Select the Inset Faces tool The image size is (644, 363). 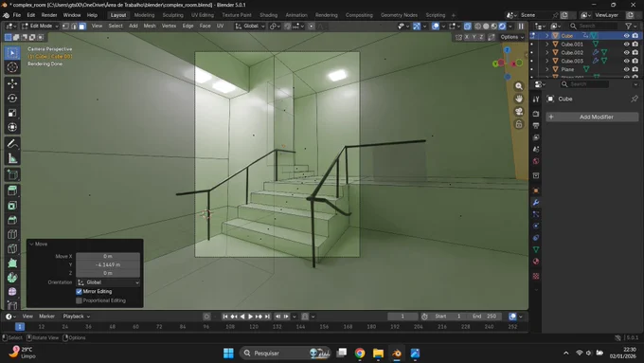tap(12, 206)
